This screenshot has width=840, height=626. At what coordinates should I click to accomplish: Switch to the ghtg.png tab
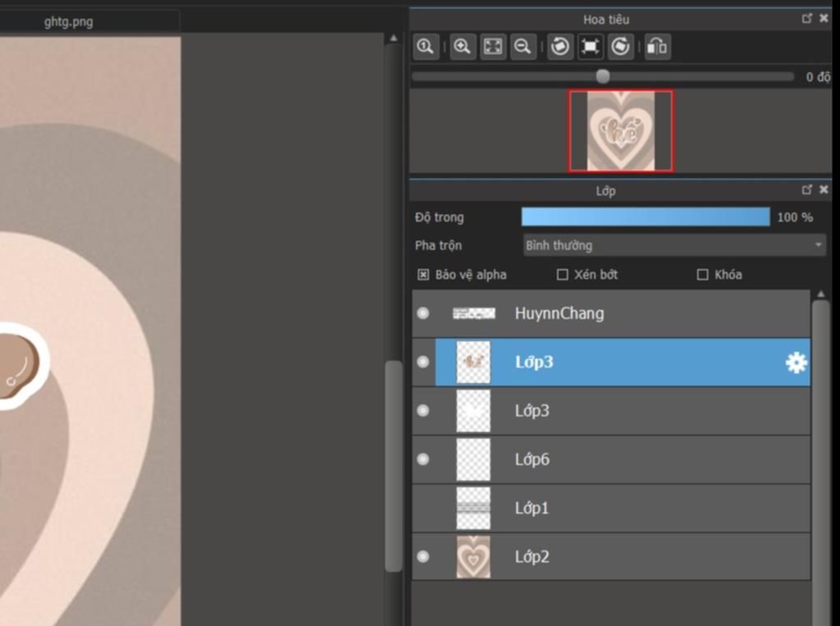(69, 22)
